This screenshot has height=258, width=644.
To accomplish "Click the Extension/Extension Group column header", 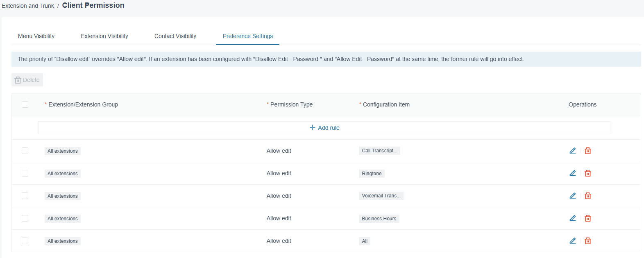I will click(83, 104).
